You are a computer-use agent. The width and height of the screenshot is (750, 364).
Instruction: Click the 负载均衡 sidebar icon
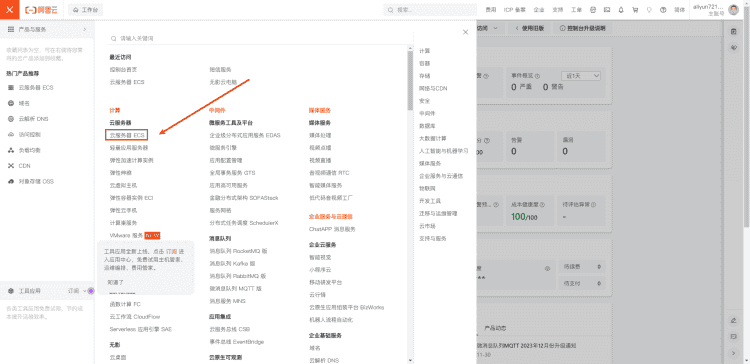click(x=11, y=150)
